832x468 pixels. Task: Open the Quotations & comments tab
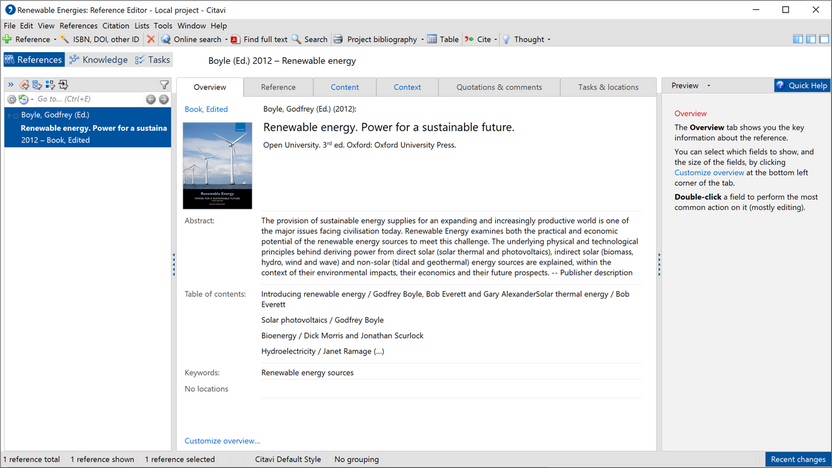click(499, 87)
